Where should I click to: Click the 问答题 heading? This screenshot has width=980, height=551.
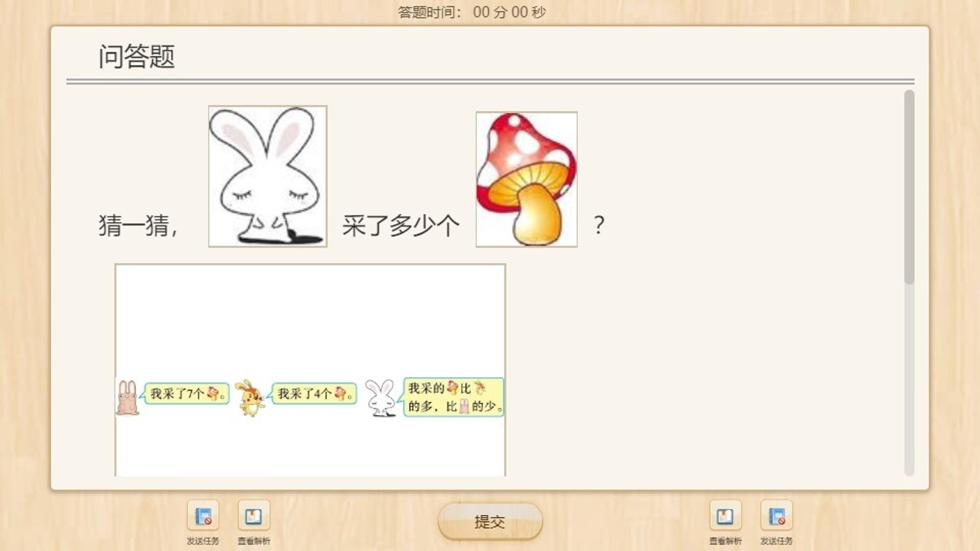click(x=137, y=56)
